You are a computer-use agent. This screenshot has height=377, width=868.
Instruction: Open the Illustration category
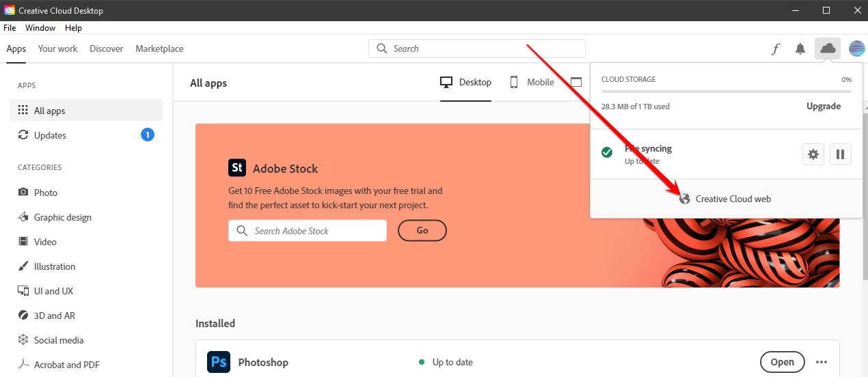86,266
